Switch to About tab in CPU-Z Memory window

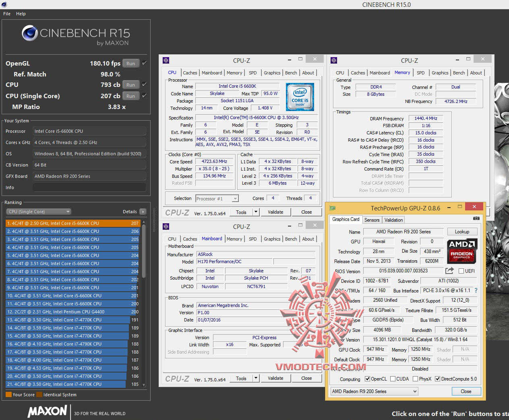pos(476,73)
